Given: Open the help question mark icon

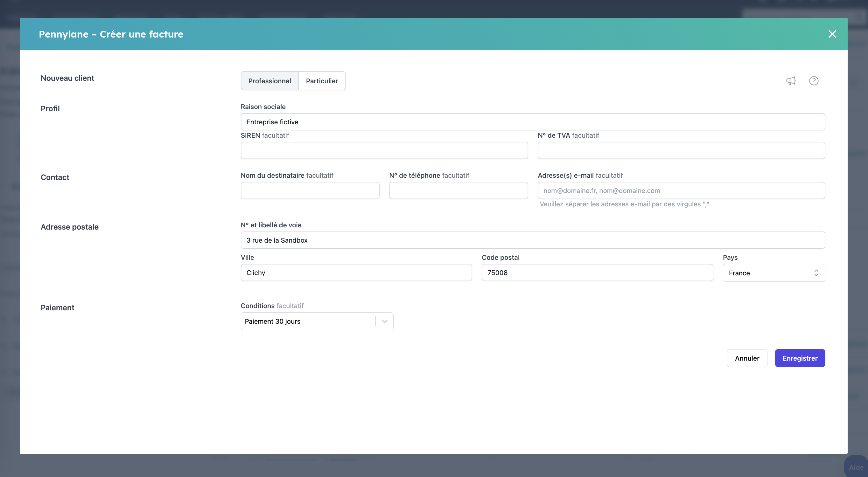Looking at the screenshot, I should 813,81.
